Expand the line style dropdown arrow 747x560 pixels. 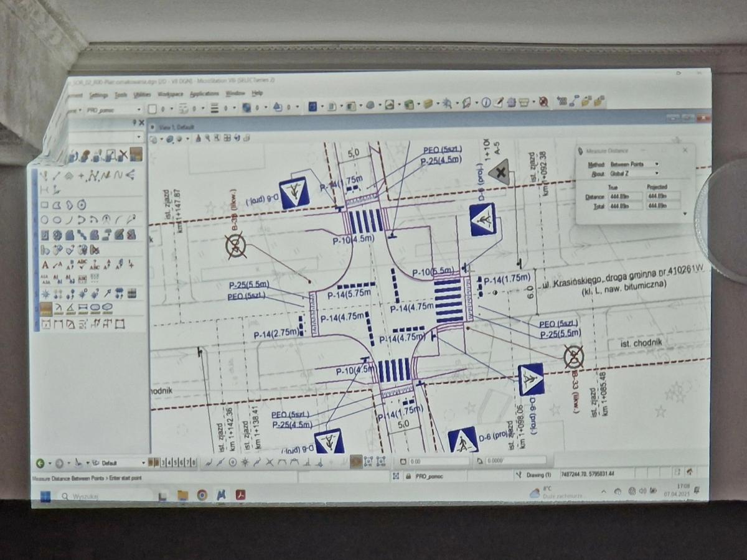(x=202, y=108)
